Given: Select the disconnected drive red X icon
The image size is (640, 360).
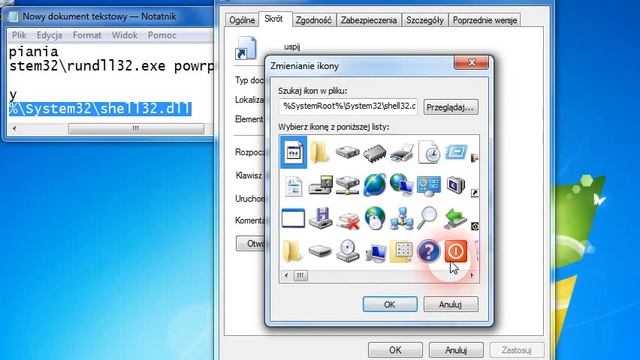Looking at the screenshot, I should (x=348, y=220).
